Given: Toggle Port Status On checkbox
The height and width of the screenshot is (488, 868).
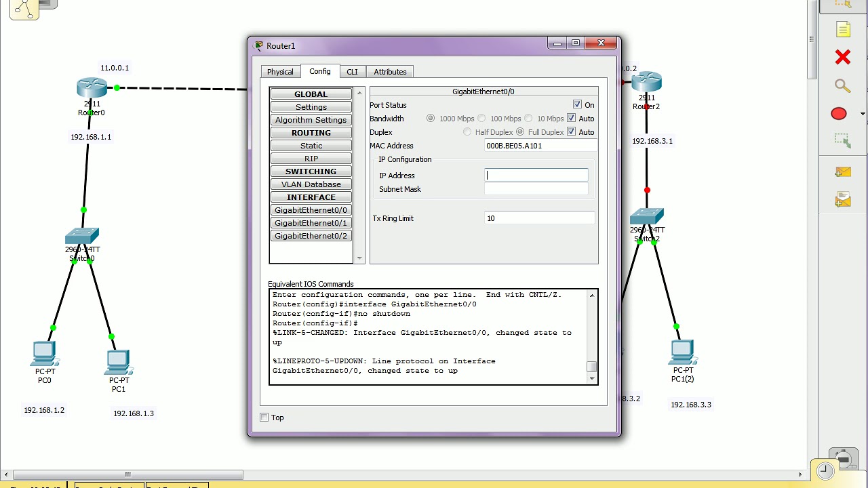Looking at the screenshot, I should pos(577,104).
